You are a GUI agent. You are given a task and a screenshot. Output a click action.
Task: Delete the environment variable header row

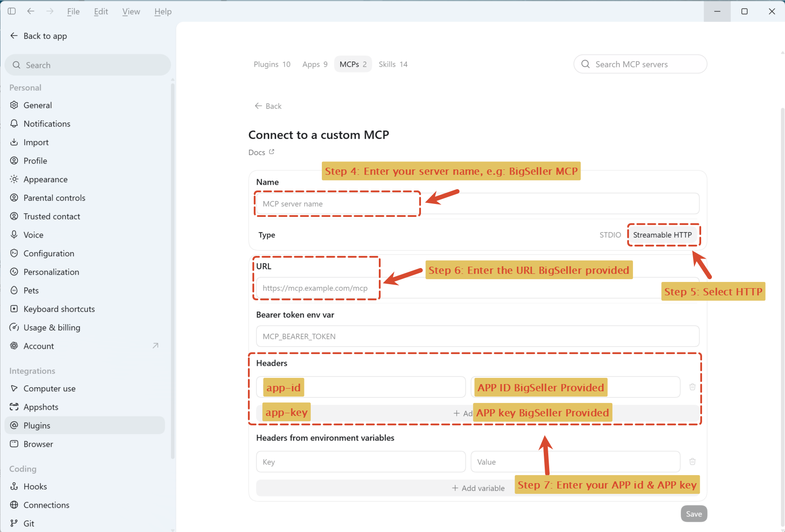pos(692,462)
